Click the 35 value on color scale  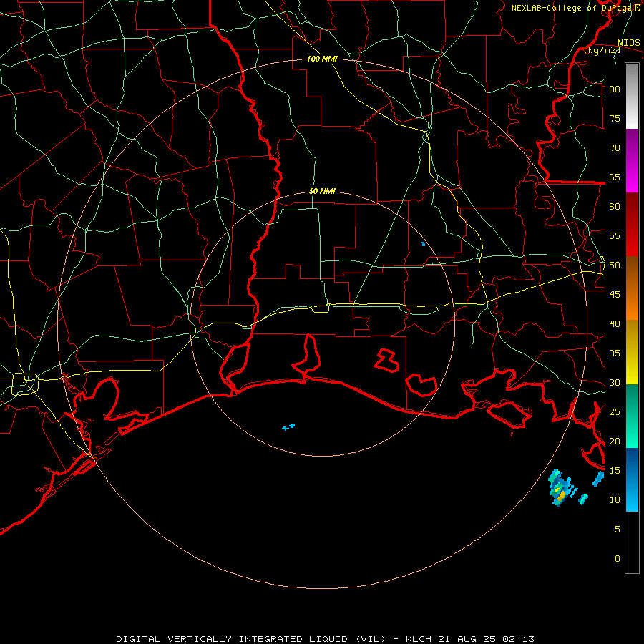point(615,353)
